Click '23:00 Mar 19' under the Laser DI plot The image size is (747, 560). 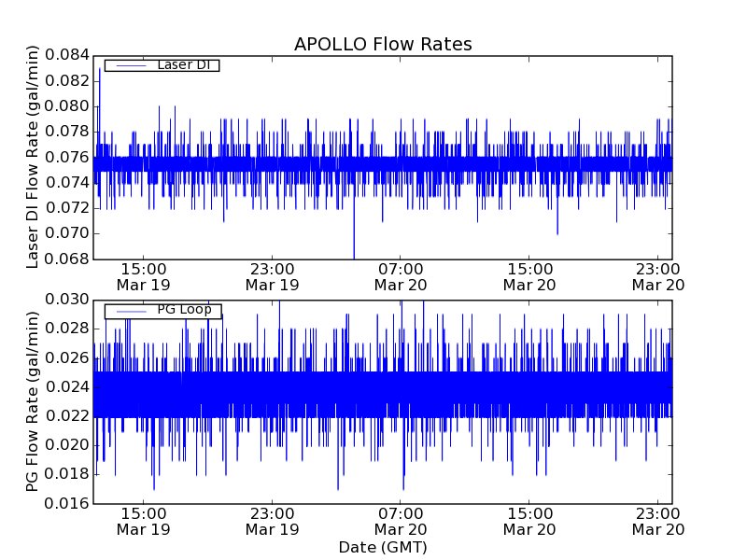tap(272, 277)
